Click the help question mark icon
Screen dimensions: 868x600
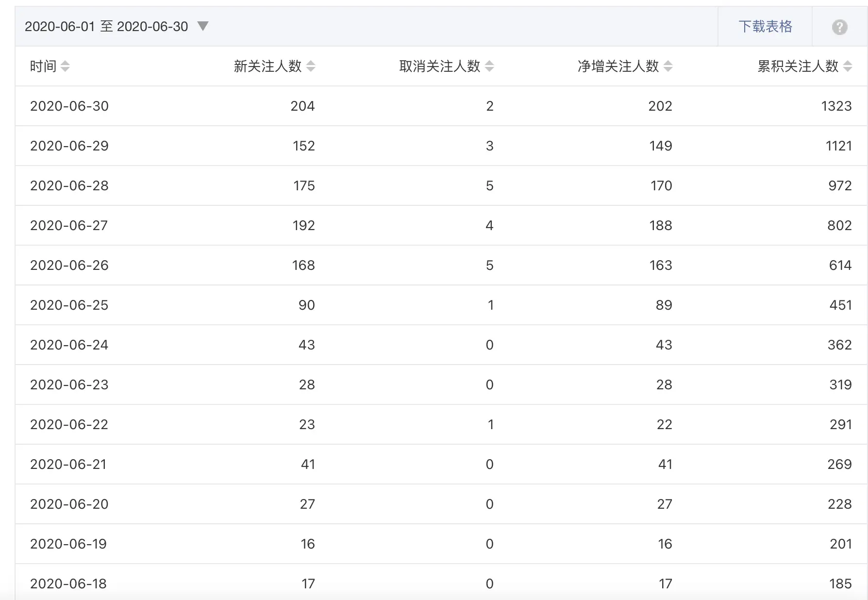click(839, 27)
